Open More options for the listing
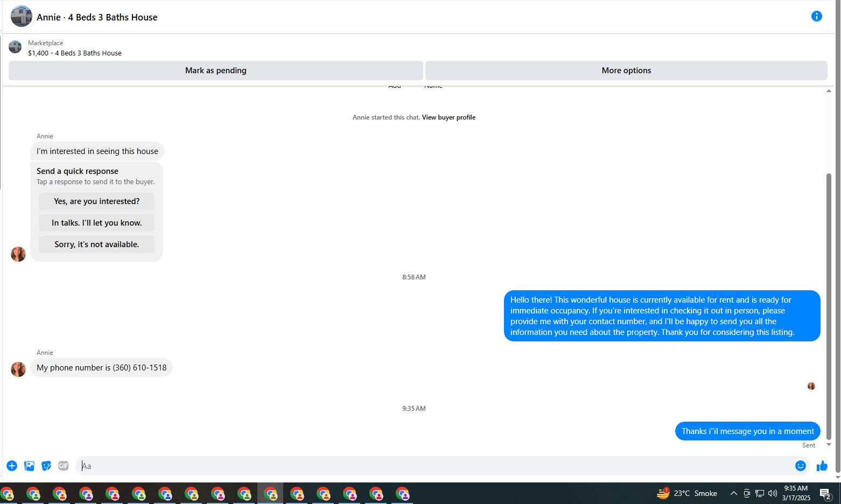 [626, 71]
